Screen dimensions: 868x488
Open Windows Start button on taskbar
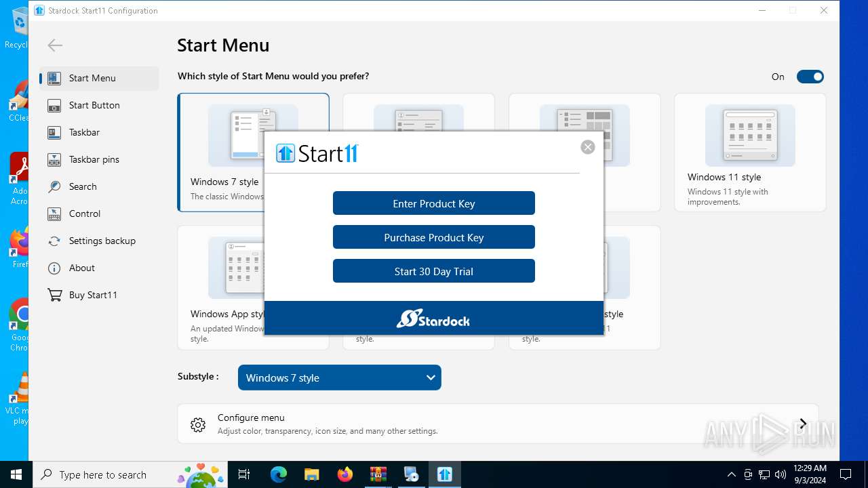[x=16, y=474]
